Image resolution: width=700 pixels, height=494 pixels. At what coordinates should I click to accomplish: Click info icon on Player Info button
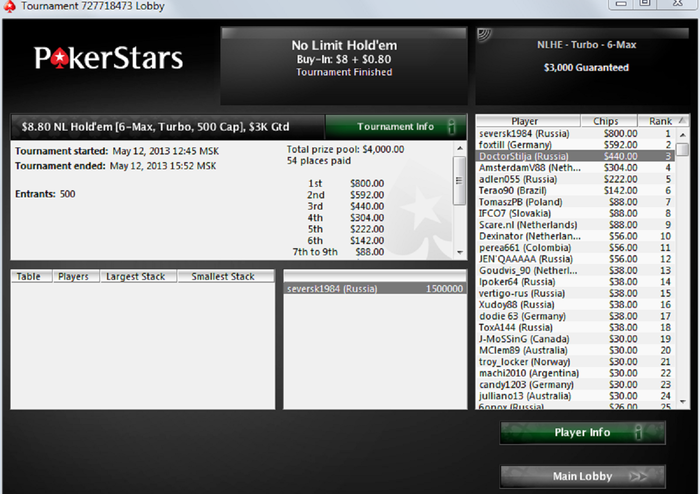coord(638,432)
